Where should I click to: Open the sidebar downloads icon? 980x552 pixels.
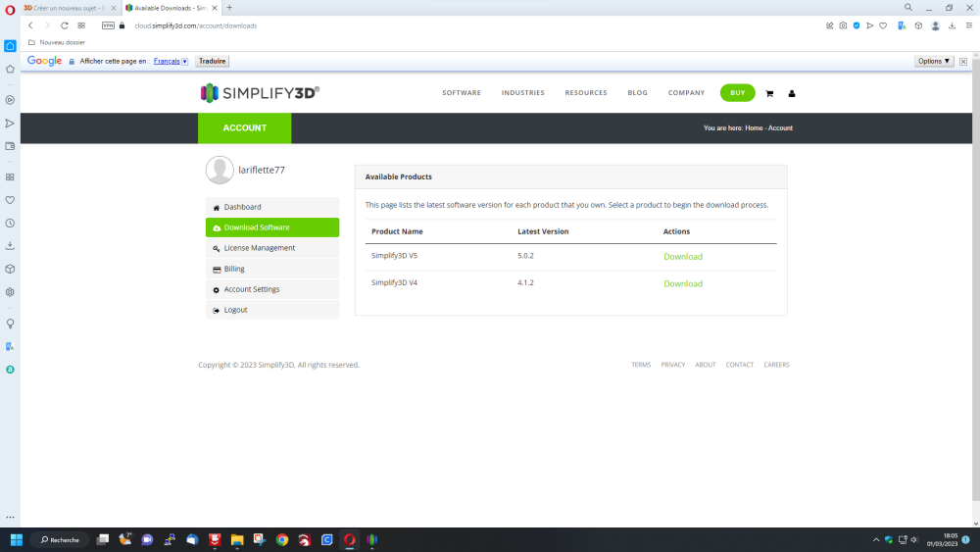(10, 246)
